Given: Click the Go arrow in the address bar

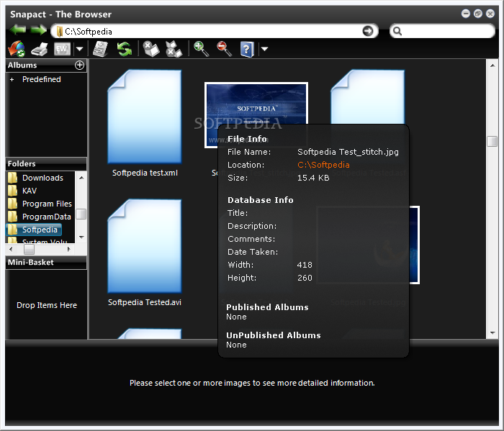Looking at the screenshot, I should (x=368, y=31).
